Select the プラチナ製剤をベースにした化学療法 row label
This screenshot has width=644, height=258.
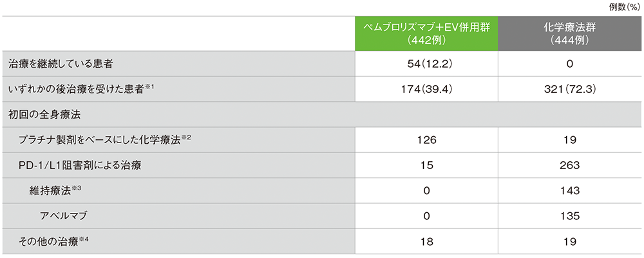(x=98, y=140)
